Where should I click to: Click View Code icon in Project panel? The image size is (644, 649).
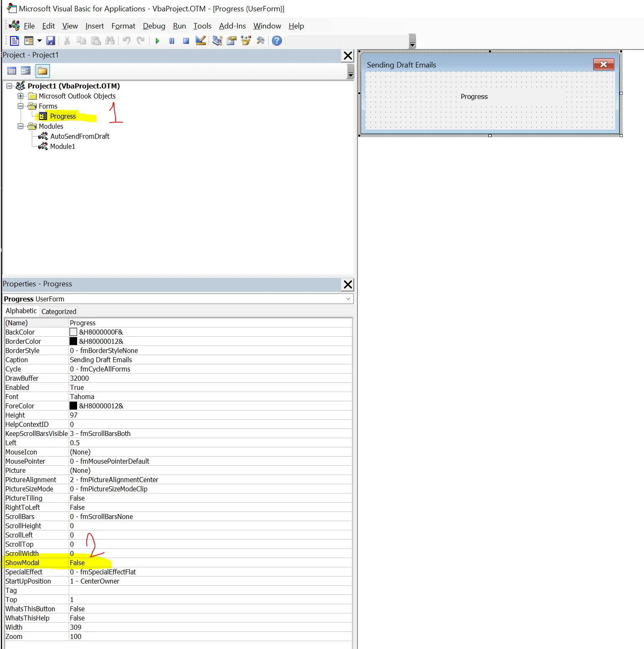[12, 71]
